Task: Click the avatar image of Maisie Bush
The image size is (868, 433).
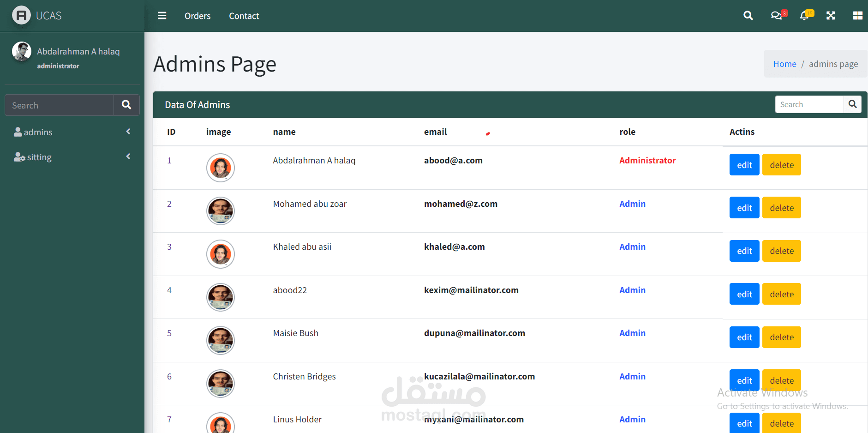Action: 221,340
